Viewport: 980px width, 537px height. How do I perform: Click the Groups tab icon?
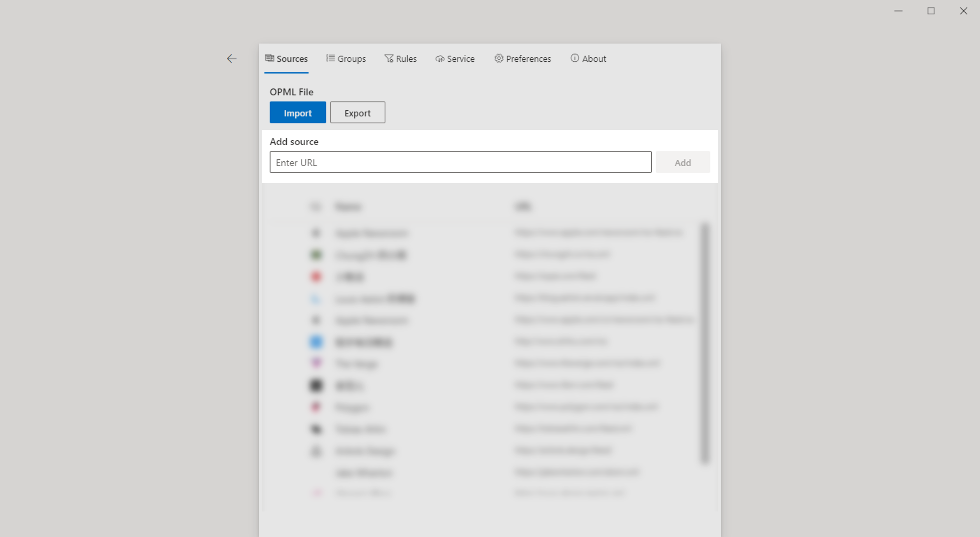pos(329,58)
